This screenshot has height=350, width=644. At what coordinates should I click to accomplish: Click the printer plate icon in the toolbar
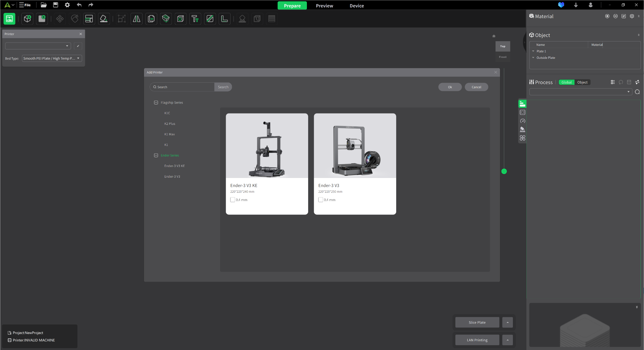(9, 19)
